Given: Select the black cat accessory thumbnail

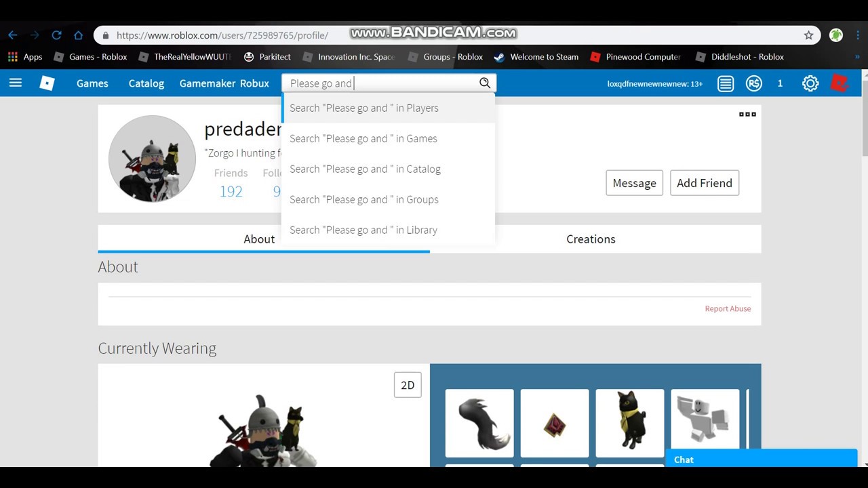Looking at the screenshot, I should coord(630,423).
